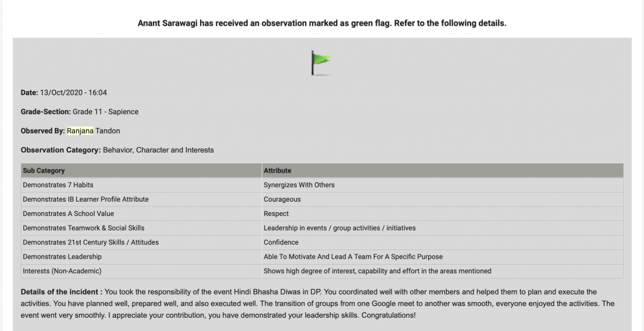The image size is (644, 331).
Task: Click the highlighted name Ranjana
Action: point(80,131)
